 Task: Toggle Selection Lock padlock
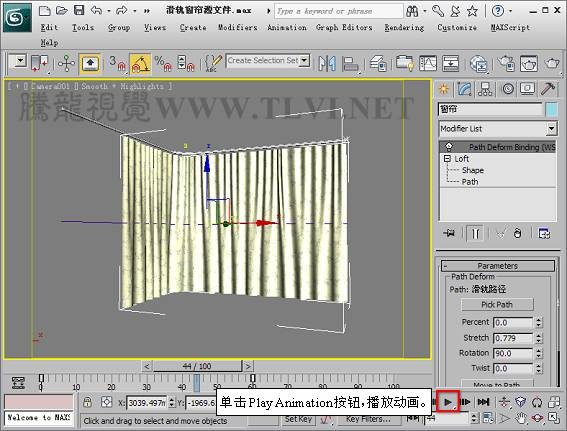87,402
